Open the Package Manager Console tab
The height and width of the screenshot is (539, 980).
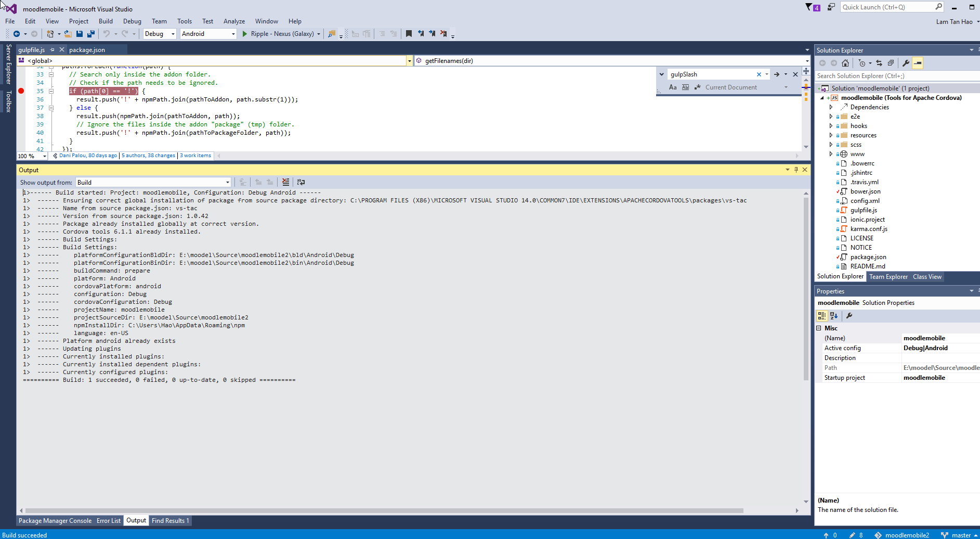(x=55, y=521)
